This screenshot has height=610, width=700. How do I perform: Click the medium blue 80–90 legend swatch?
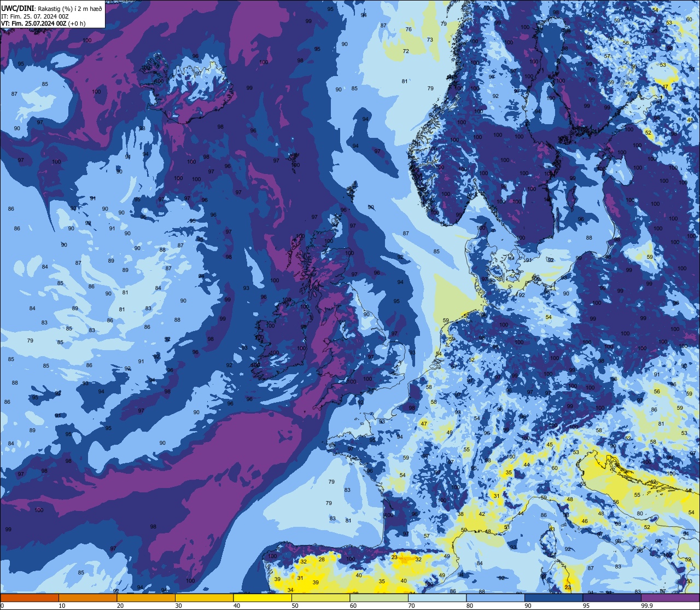tap(495, 597)
